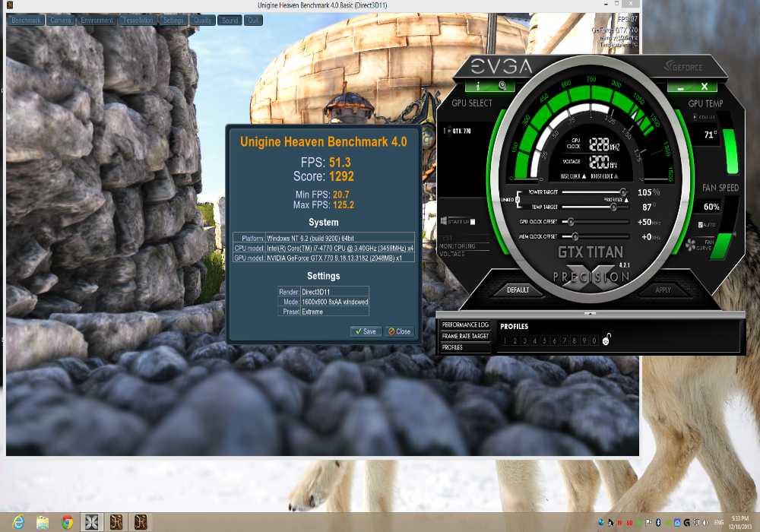Viewport: 760px width, 532px height.
Task: Toggle the Celsius unit switch
Action: [x=695, y=117]
